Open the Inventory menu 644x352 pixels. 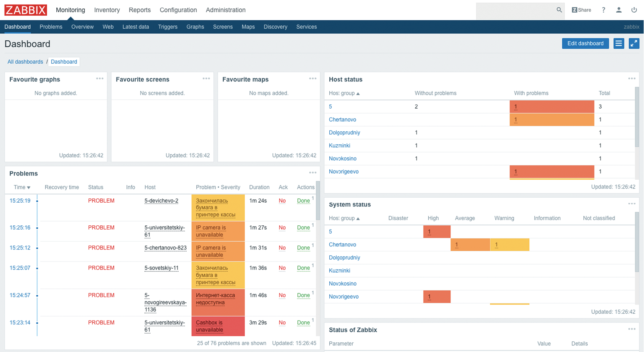(x=107, y=10)
